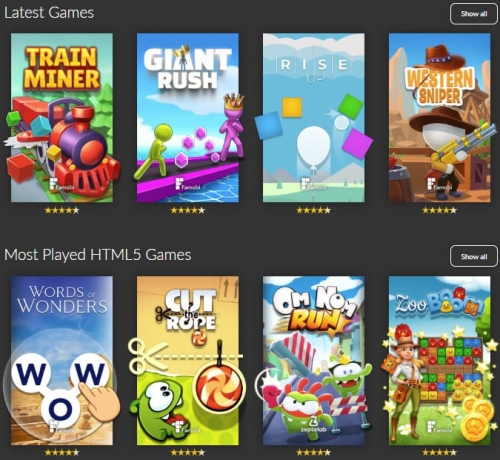Image resolution: width=500 pixels, height=460 pixels.
Task: Open the Words of Wonders game
Action: tap(62, 360)
